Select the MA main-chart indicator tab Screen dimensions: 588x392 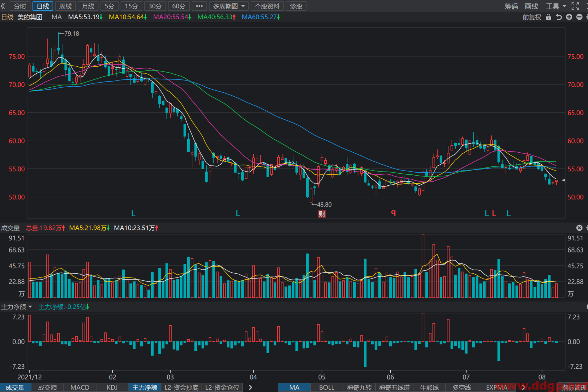coord(294,388)
